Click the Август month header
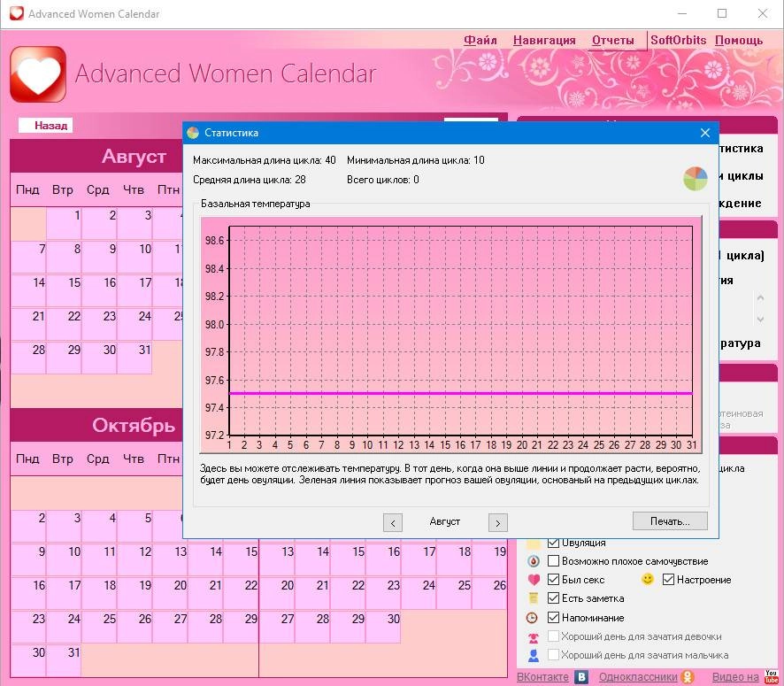 [x=134, y=157]
